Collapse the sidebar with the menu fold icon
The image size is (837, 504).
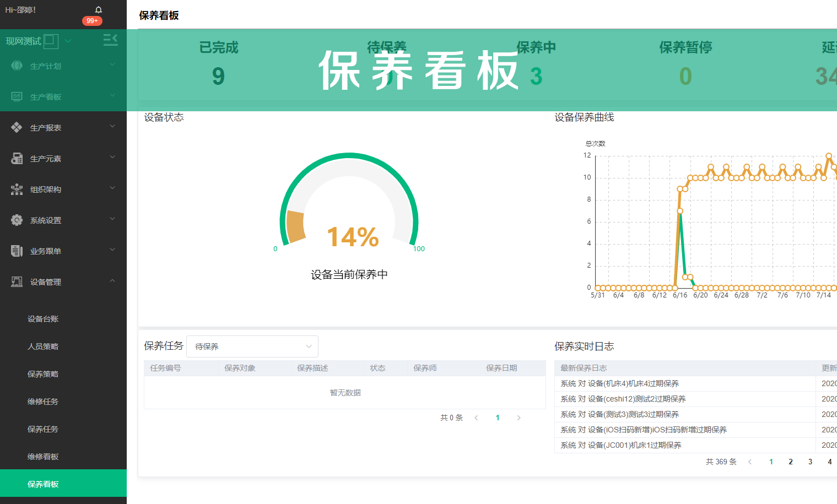pyautogui.click(x=110, y=40)
